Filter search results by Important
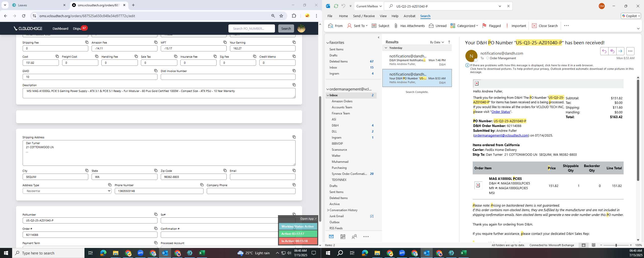 (516, 26)
